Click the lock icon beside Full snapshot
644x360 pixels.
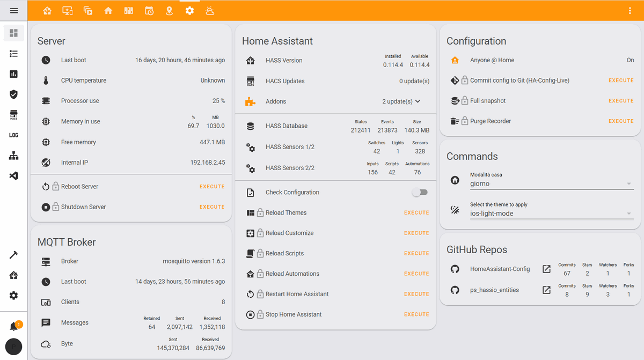465,100
